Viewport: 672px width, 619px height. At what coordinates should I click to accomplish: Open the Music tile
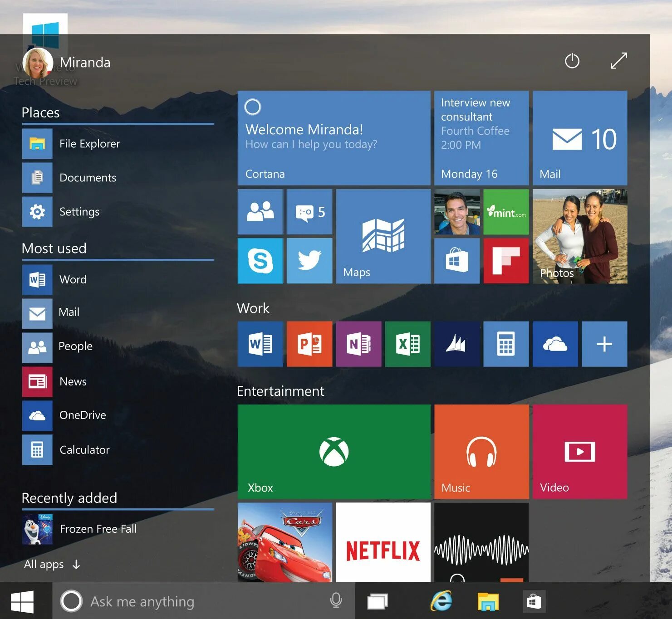(x=481, y=452)
